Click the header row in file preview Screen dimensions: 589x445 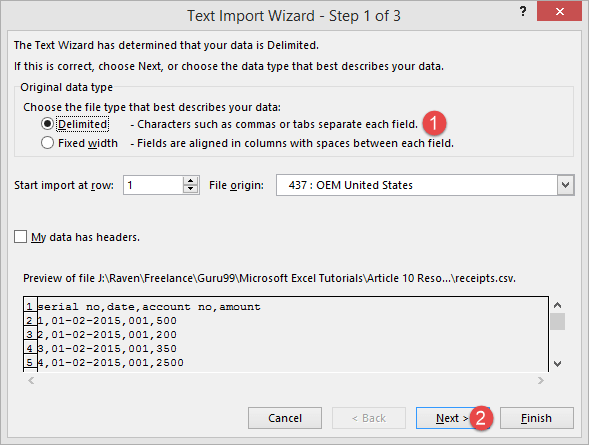[x=149, y=307]
